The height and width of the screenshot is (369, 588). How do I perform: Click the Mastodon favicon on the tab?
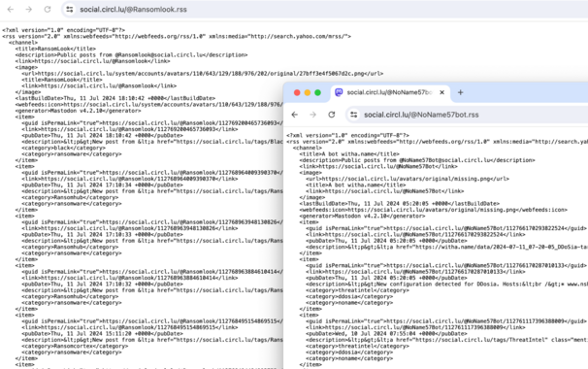pyautogui.click(x=339, y=92)
